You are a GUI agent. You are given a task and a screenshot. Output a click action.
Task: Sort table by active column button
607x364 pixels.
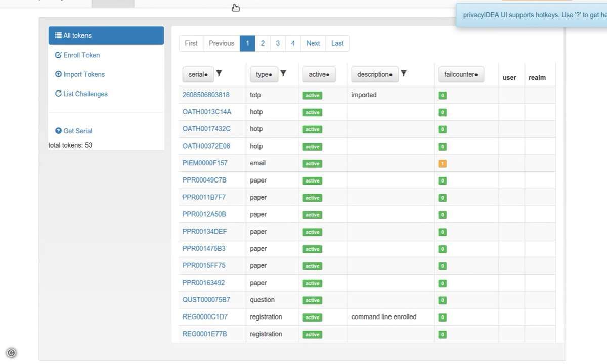click(319, 74)
